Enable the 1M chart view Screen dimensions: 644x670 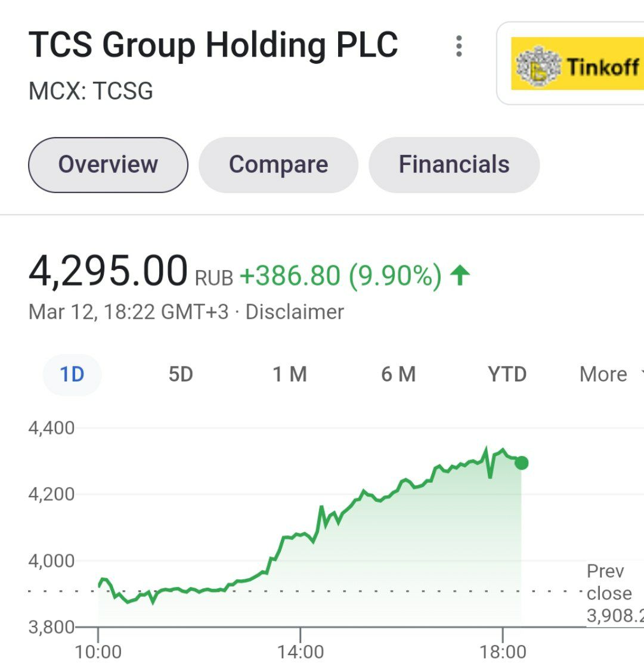click(x=290, y=374)
